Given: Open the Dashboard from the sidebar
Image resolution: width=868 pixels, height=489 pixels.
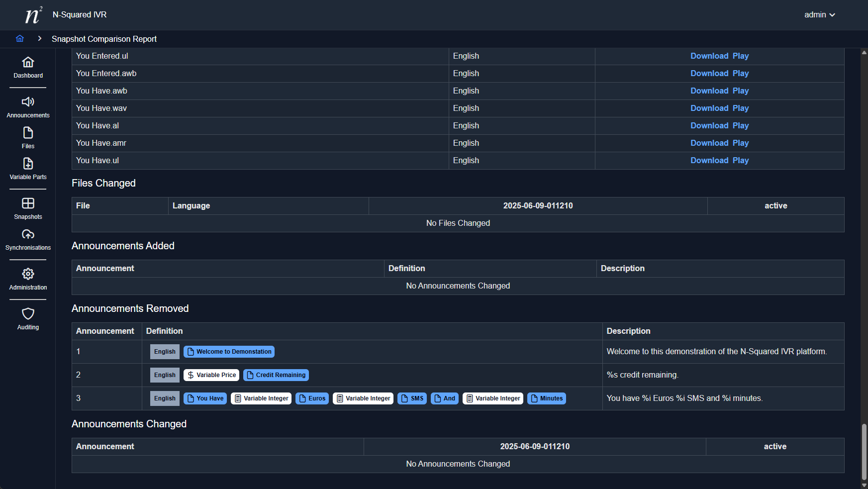Looking at the screenshot, I should coord(28,68).
